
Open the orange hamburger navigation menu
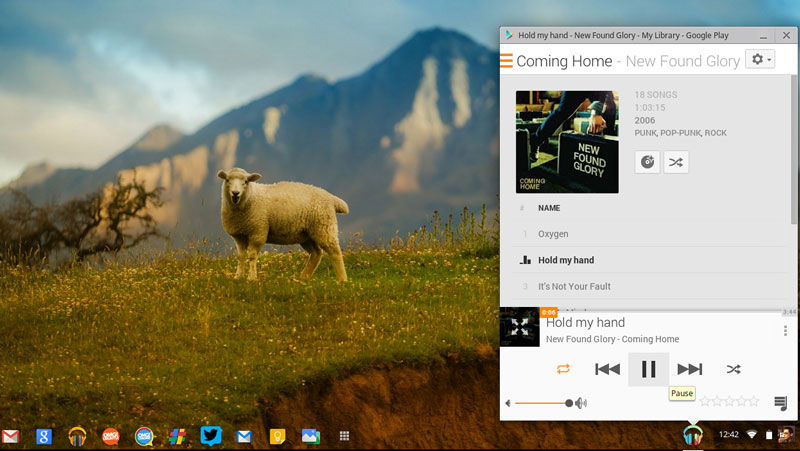[x=506, y=61]
